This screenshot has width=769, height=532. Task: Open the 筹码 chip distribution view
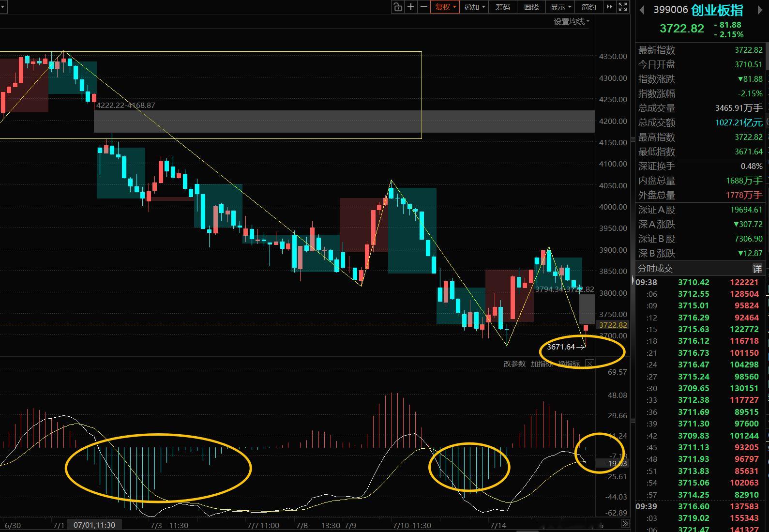click(x=503, y=7)
